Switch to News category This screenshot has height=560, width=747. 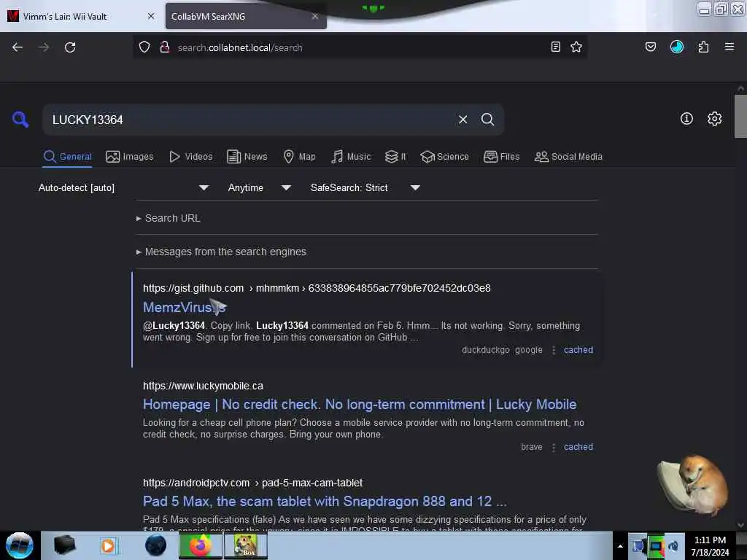247,157
